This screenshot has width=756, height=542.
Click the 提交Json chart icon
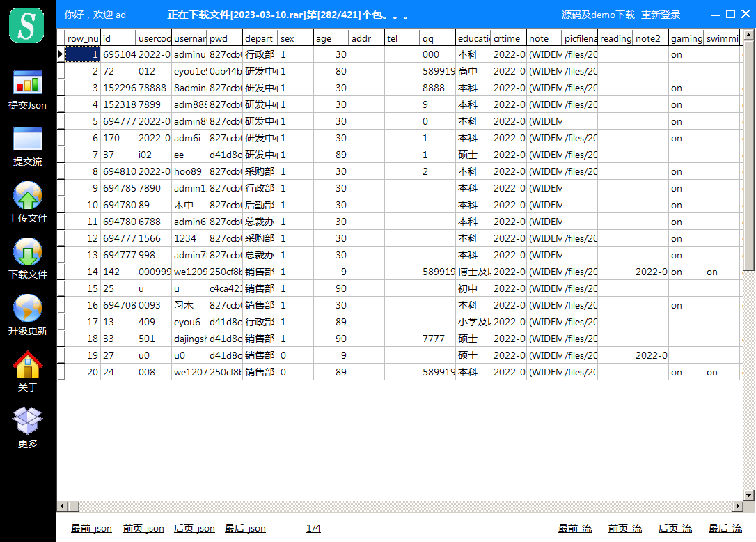tap(27, 82)
